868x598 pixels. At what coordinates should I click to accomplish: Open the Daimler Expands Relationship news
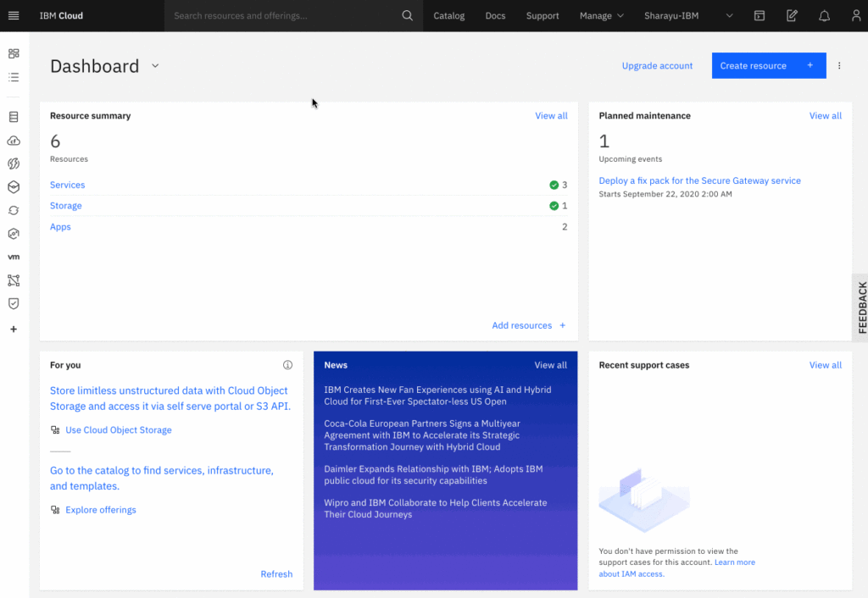[433, 474]
